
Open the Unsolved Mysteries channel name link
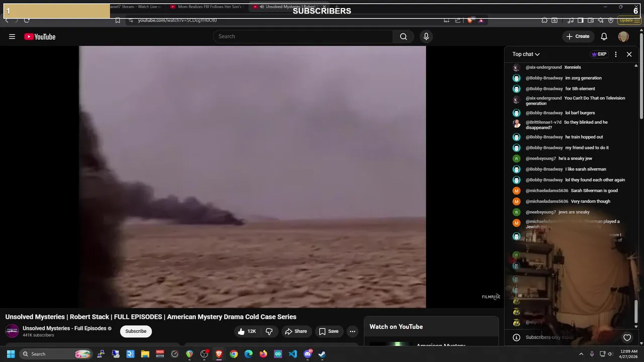point(64,328)
